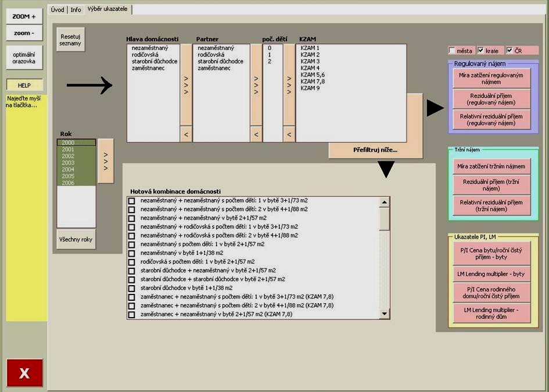Select year 2000 in Rok list
The width and height of the screenshot is (549, 392).
[76, 142]
